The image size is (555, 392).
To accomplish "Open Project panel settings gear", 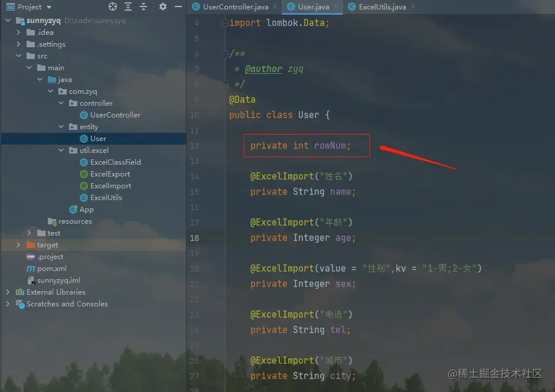I will click(162, 6).
